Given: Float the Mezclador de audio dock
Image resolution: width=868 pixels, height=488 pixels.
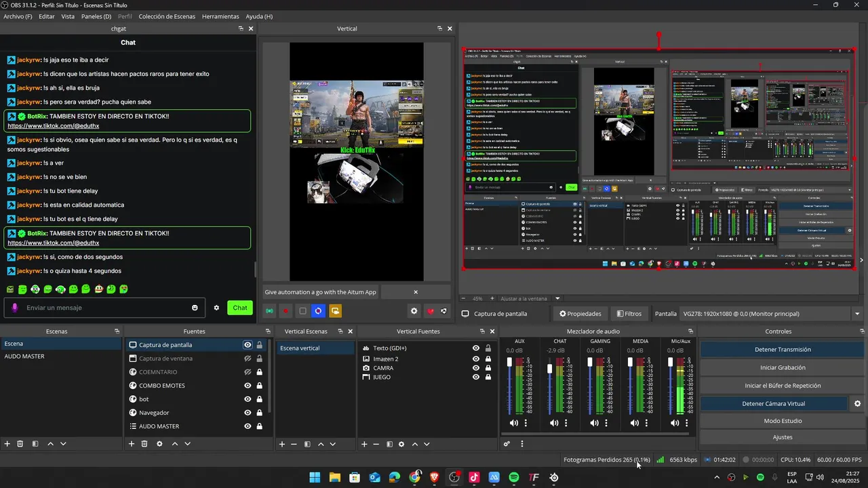Looking at the screenshot, I should 691,331.
